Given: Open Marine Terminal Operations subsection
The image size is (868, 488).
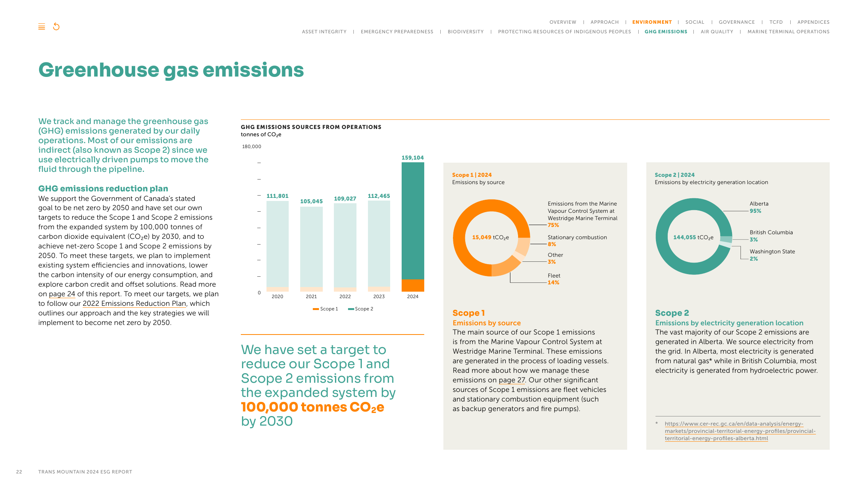Looking at the screenshot, I should (789, 32).
